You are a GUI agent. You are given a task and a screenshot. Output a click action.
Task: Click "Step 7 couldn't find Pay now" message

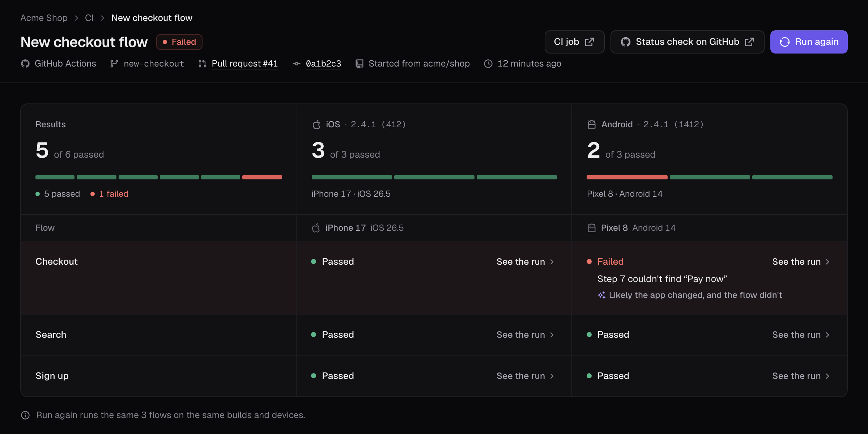[662, 279]
